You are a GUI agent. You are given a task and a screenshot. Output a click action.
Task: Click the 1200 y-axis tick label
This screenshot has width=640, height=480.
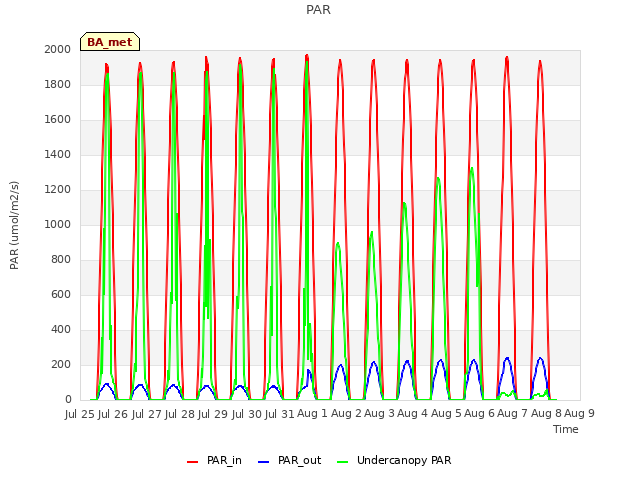click(x=58, y=190)
